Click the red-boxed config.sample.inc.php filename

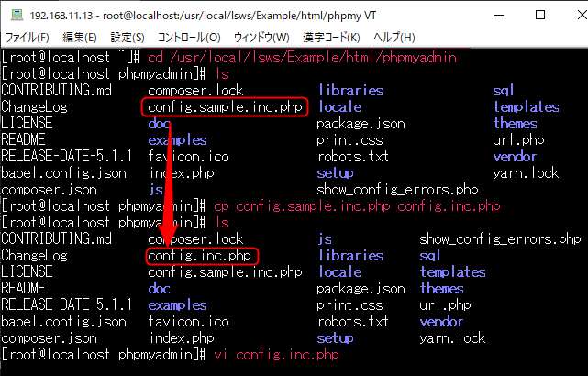coord(226,107)
